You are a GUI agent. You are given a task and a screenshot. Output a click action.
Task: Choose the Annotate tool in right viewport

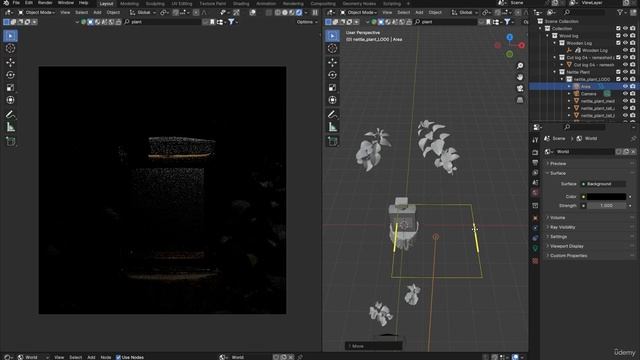[x=332, y=115]
